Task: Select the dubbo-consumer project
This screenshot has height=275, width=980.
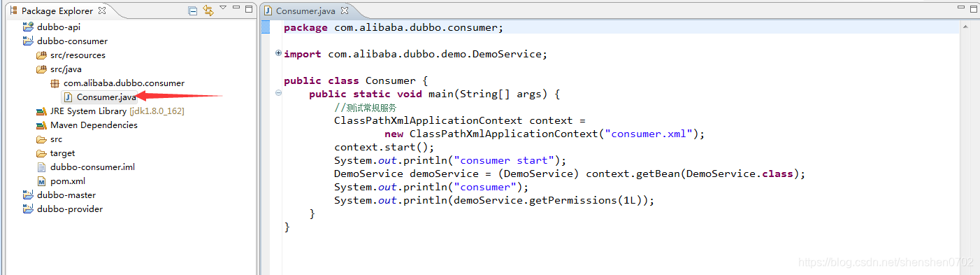Action: pos(72,41)
